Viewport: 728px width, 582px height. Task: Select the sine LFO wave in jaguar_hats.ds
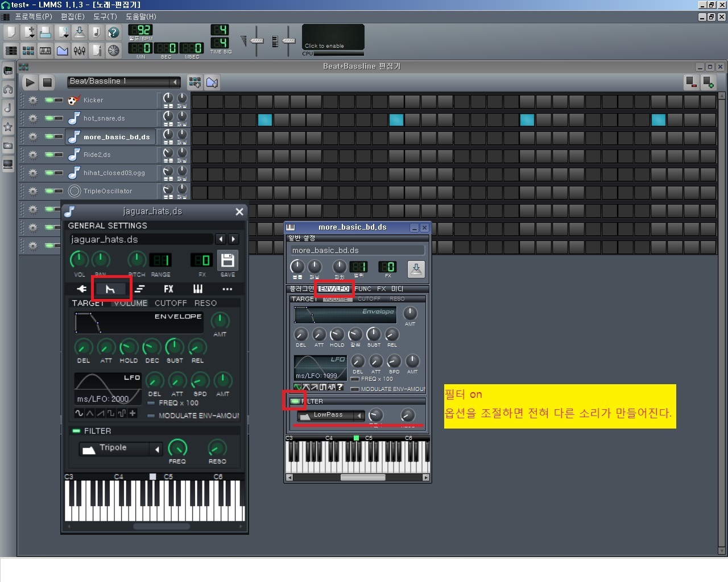(x=79, y=413)
